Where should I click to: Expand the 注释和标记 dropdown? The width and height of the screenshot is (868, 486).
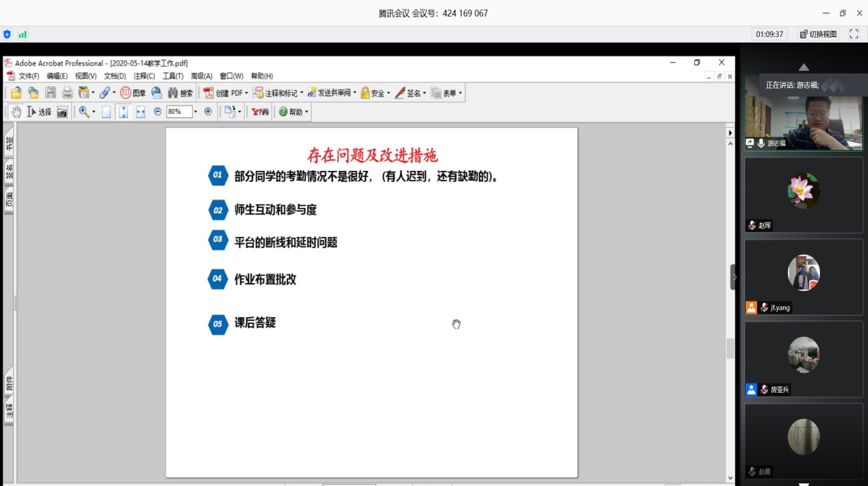[x=301, y=93]
